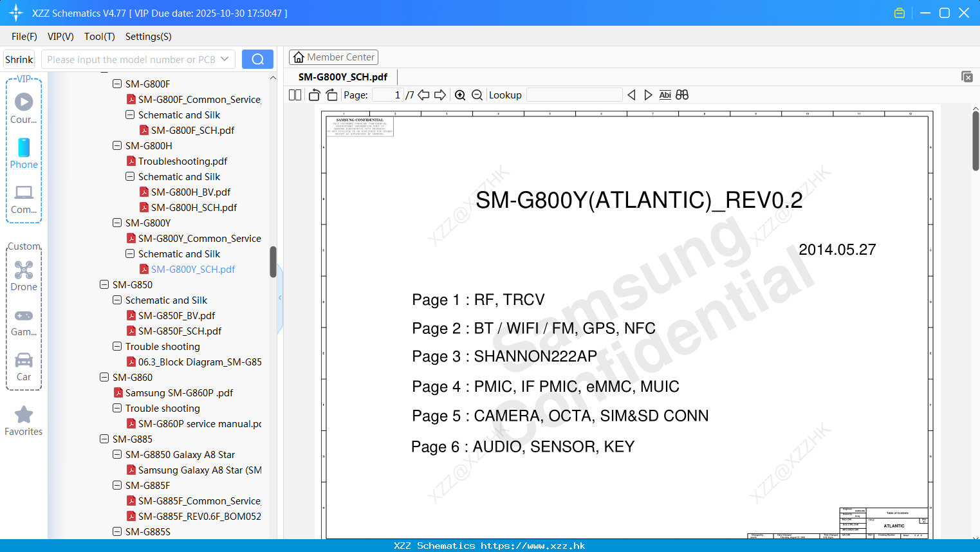980x552 pixels.
Task: Click the tree scroll-up arrow
Action: (273, 78)
